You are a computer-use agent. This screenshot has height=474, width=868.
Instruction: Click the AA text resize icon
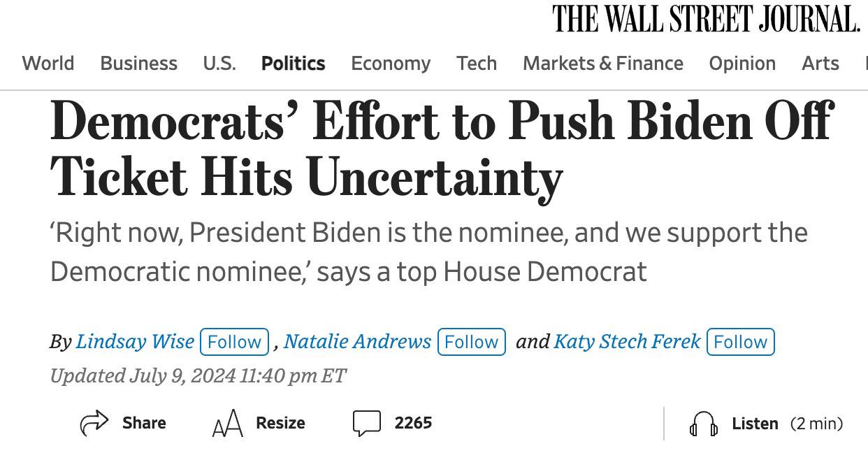click(227, 423)
